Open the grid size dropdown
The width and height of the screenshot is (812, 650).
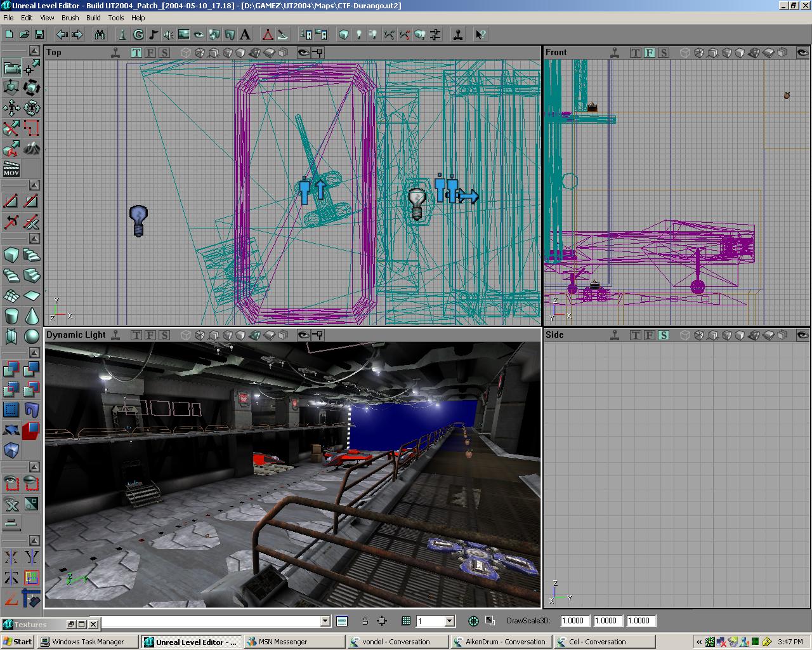(449, 621)
